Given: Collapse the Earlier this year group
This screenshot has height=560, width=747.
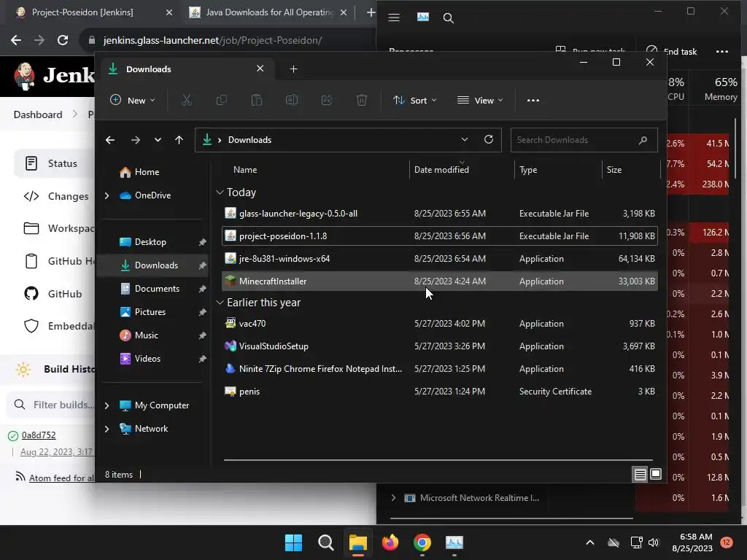Looking at the screenshot, I should (220, 303).
